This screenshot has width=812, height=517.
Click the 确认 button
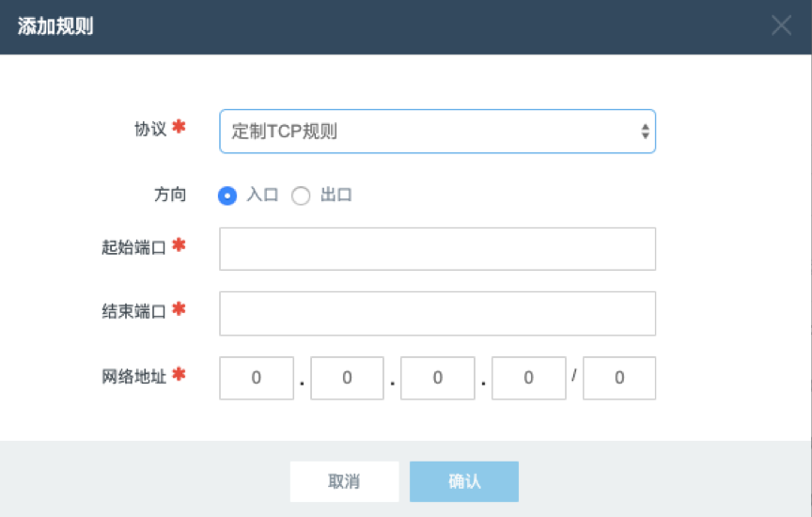coord(464,481)
